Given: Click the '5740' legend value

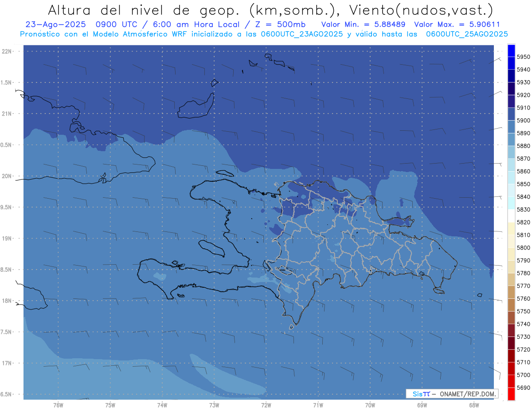Looking at the screenshot, I should [524, 324].
